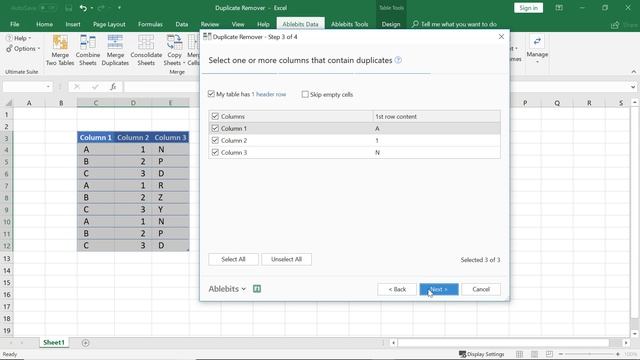
Task: Toggle the AutoSave switch
Action: point(48,8)
